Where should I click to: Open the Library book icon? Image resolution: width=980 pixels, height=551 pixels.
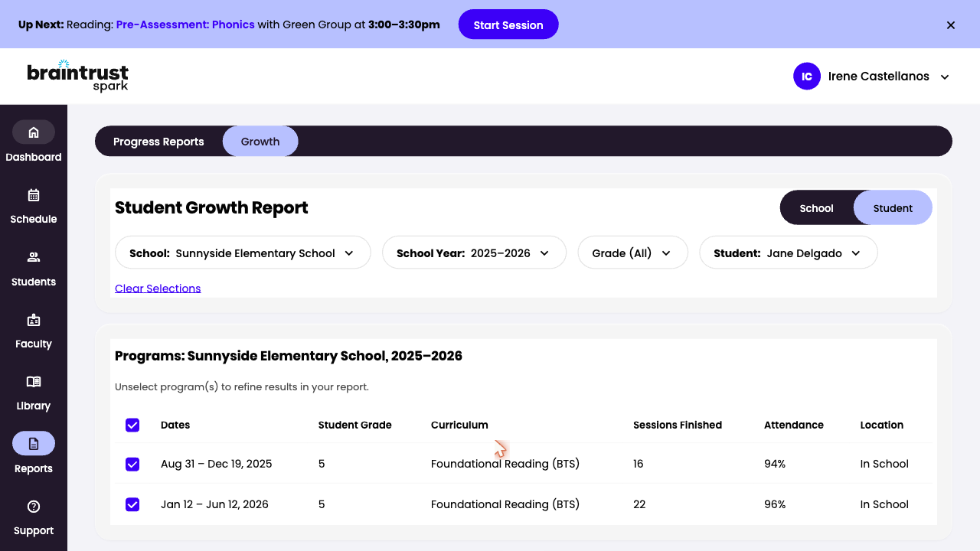pos(34,381)
